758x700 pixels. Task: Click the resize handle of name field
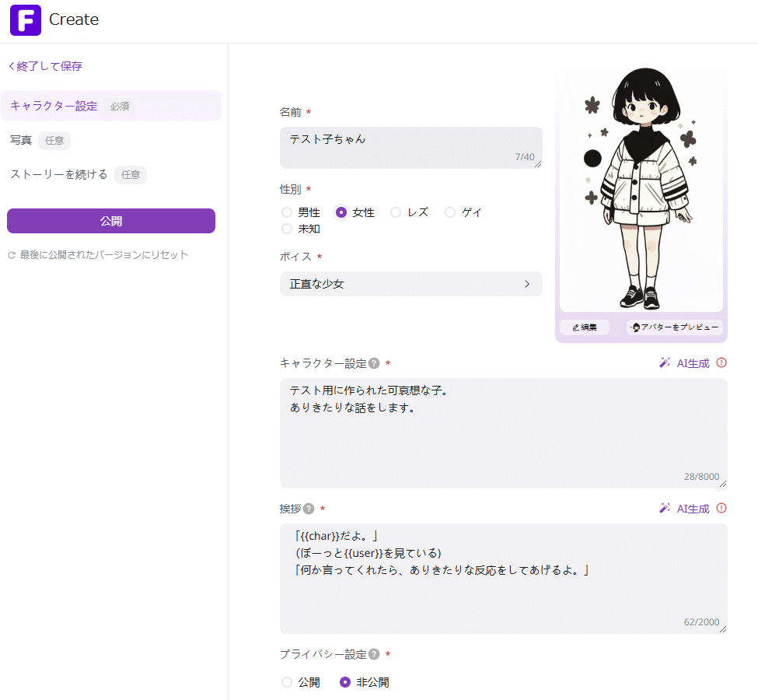(538, 164)
